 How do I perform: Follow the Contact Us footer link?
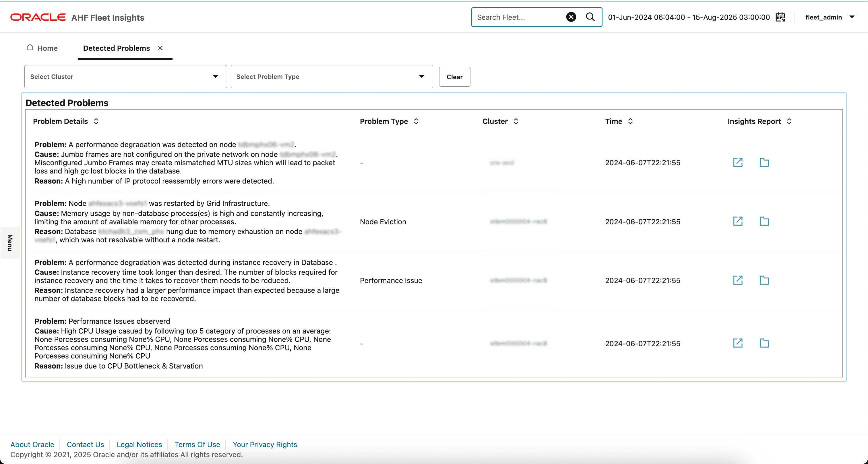coord(85,444)
